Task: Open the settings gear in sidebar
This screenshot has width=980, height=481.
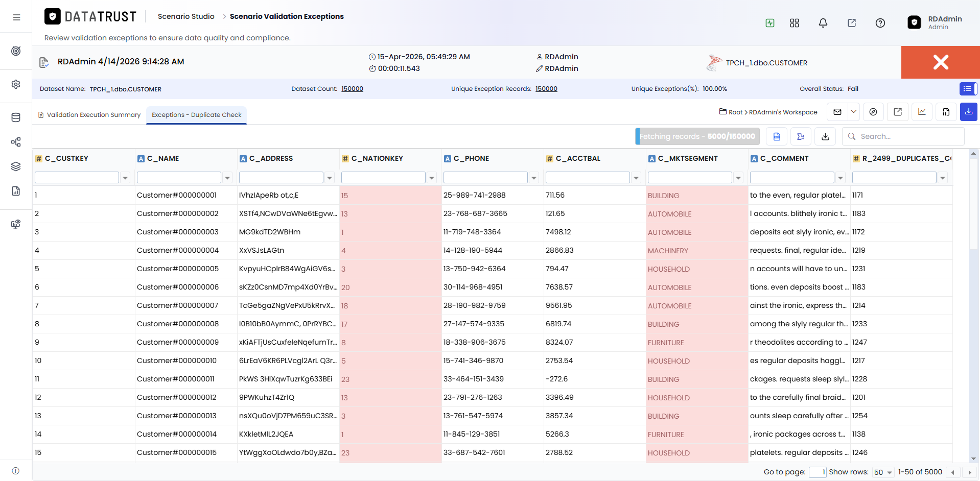Action: 16,84
